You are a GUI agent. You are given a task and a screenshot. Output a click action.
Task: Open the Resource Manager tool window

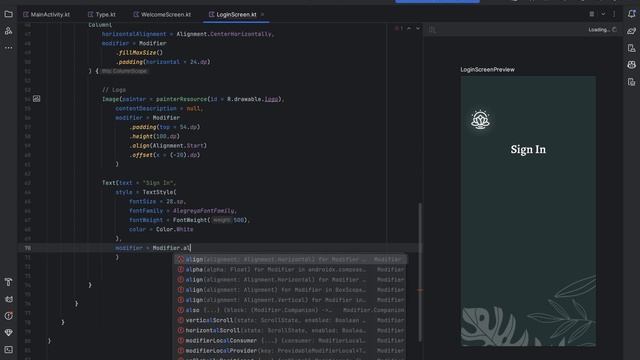[x=8, y=31]
